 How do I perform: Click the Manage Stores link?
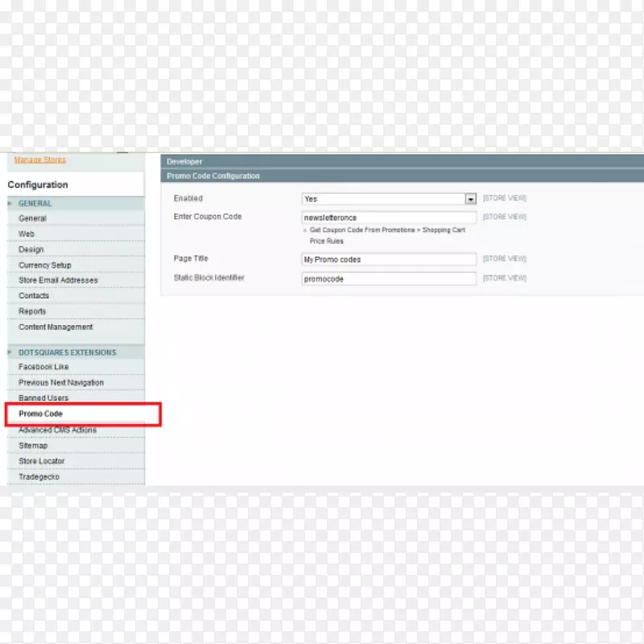(x=40, y=159)
